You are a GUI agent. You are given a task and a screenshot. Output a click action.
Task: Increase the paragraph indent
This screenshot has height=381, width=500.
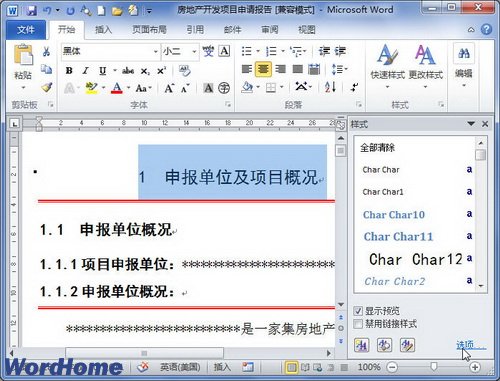point(340,51)
